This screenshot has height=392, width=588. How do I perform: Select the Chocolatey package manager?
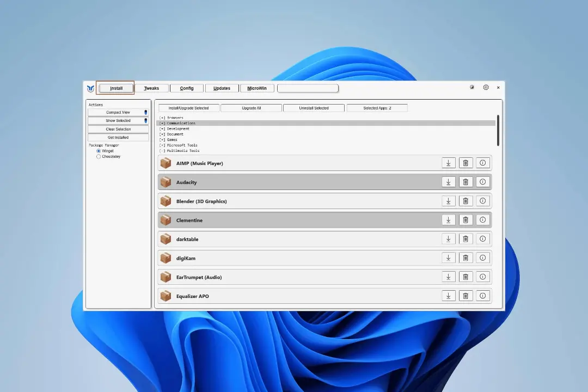(99, 156)
